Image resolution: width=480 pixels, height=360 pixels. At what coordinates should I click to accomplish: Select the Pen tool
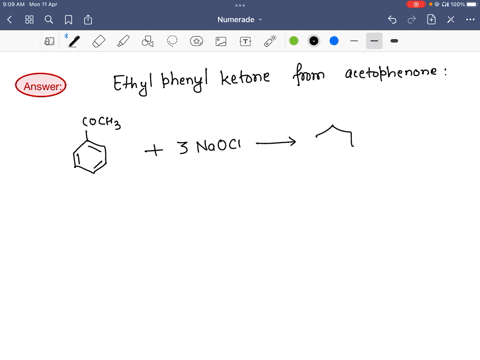click(74, 41)
